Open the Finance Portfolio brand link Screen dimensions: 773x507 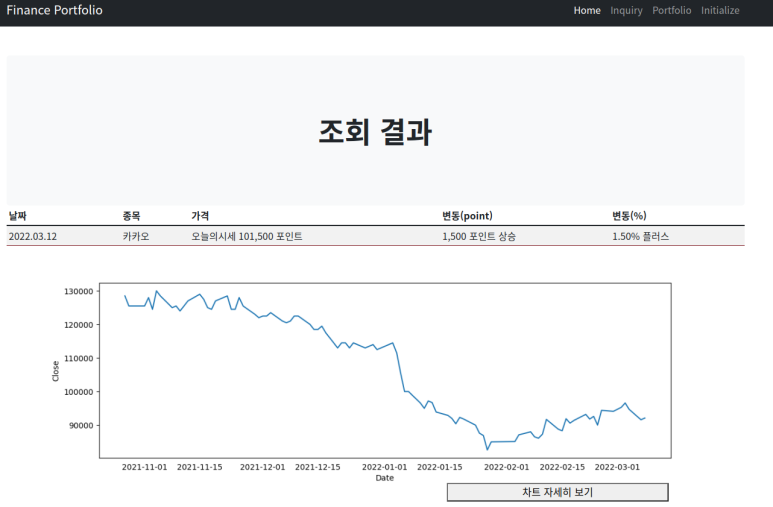pyautogui.click(x=54, y=10)
